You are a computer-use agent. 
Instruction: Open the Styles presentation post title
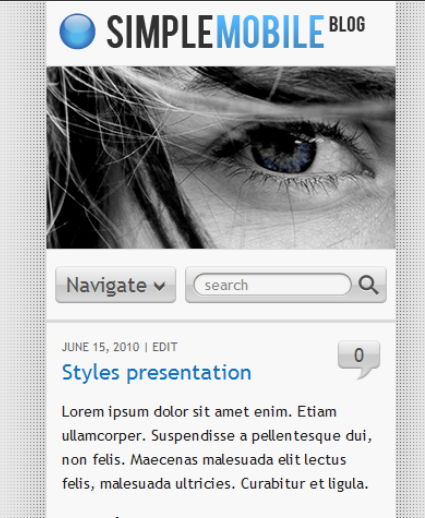pyautogui.click(x=157, y=372)
